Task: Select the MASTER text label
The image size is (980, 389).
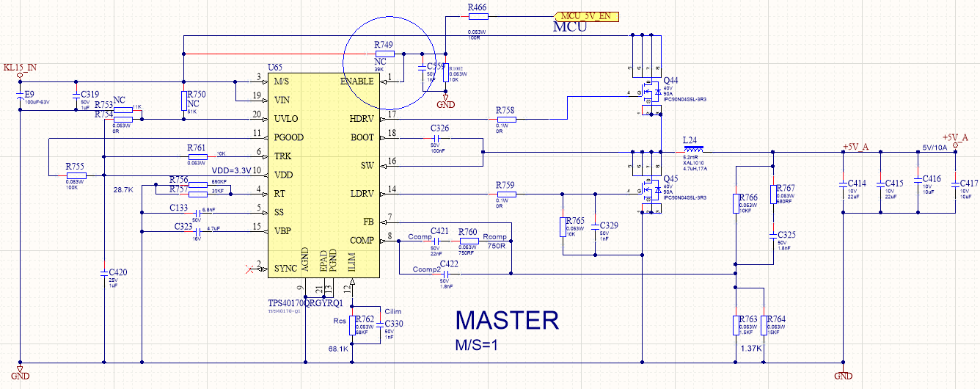Action: (x=507, y=321)
